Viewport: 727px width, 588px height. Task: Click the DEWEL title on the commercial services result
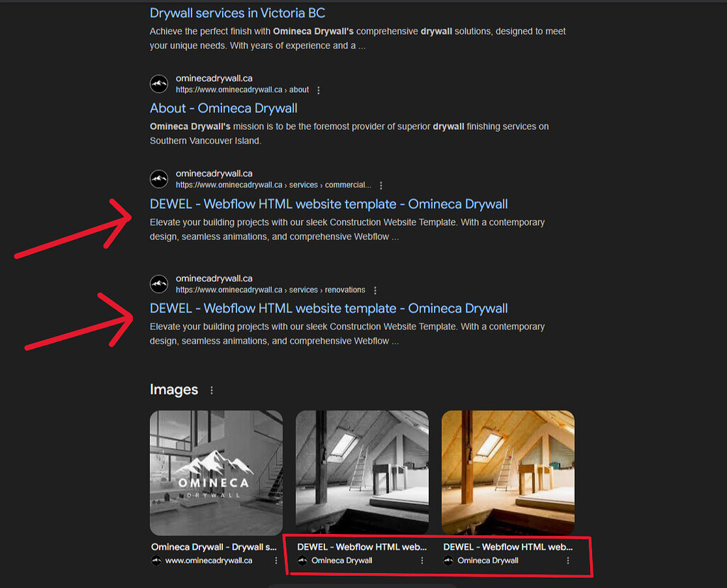(x=328, y=204)
